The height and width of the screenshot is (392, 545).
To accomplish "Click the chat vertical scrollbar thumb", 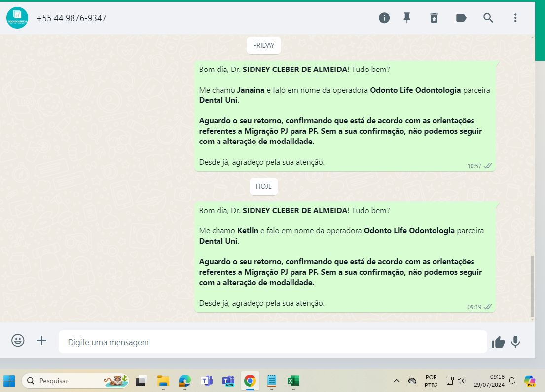I will point(532,285).
